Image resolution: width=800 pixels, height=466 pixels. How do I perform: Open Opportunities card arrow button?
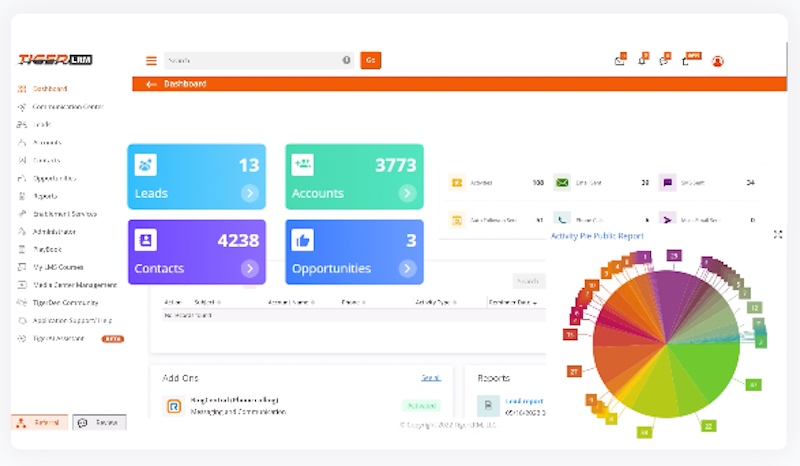coord(407,268)
